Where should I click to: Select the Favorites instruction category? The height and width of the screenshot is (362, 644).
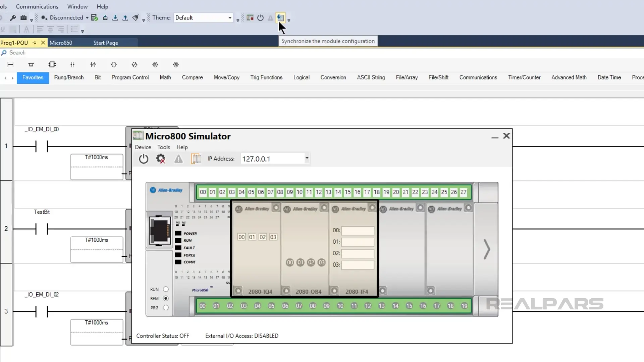(33, 77)
